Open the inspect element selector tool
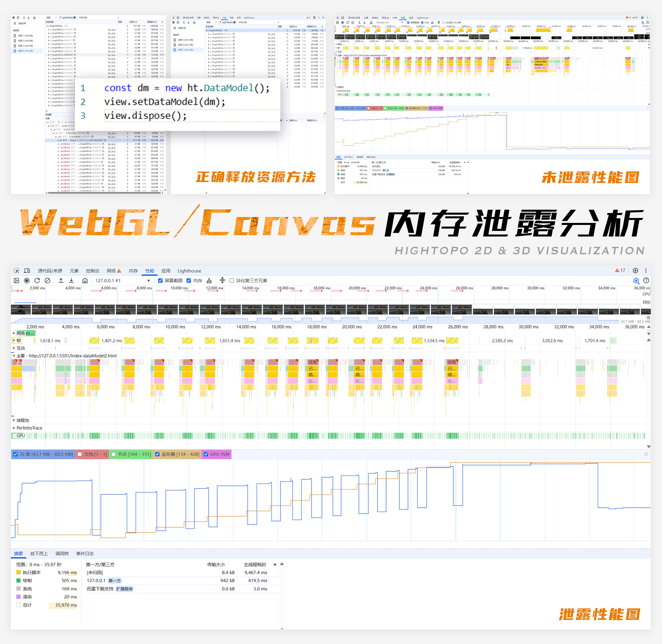 point(16,271)
